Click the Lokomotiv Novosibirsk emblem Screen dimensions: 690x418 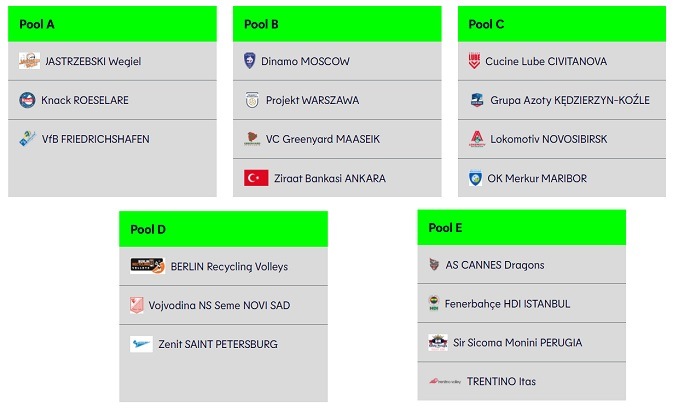point(476,140)
